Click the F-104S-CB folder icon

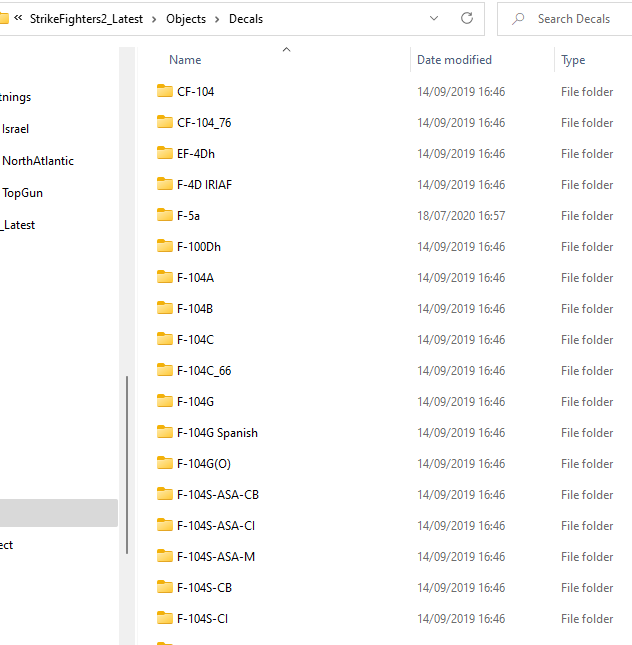tap(165, 587)
